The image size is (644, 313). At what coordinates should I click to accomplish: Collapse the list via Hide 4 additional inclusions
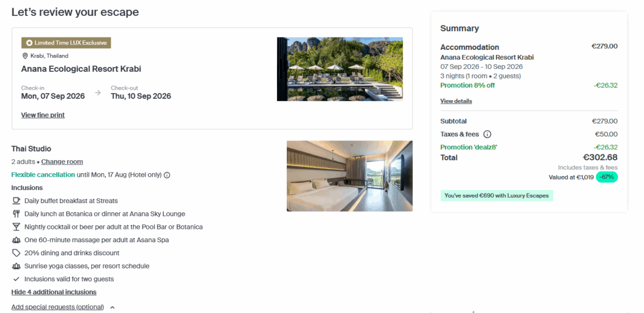pyautogui.click(x=54, y=292)
